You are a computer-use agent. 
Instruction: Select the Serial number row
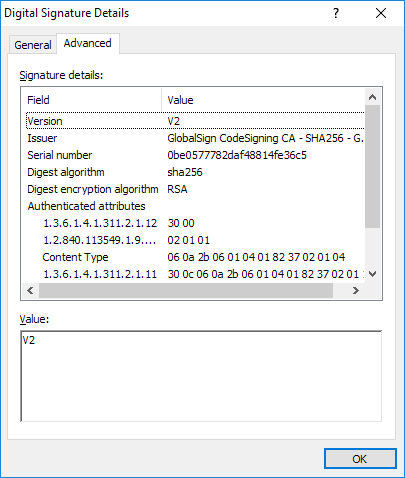pyautogui.click(x=195, y=155)
